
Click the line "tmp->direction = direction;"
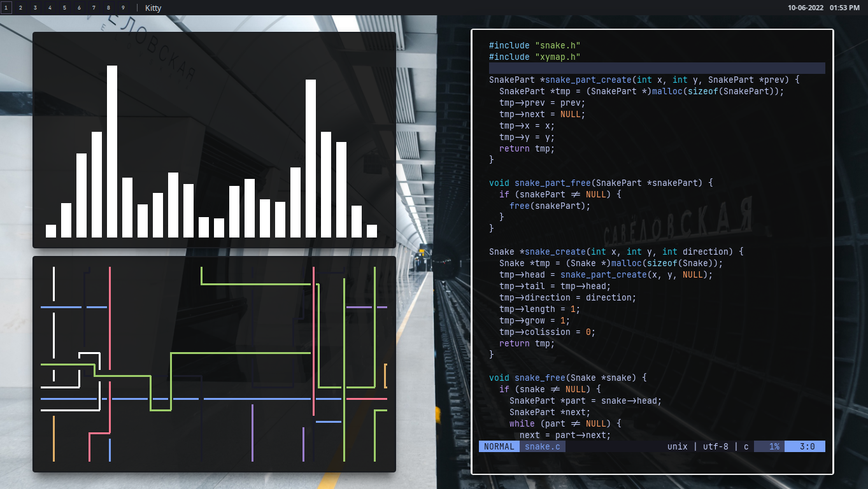coord(568,297)
